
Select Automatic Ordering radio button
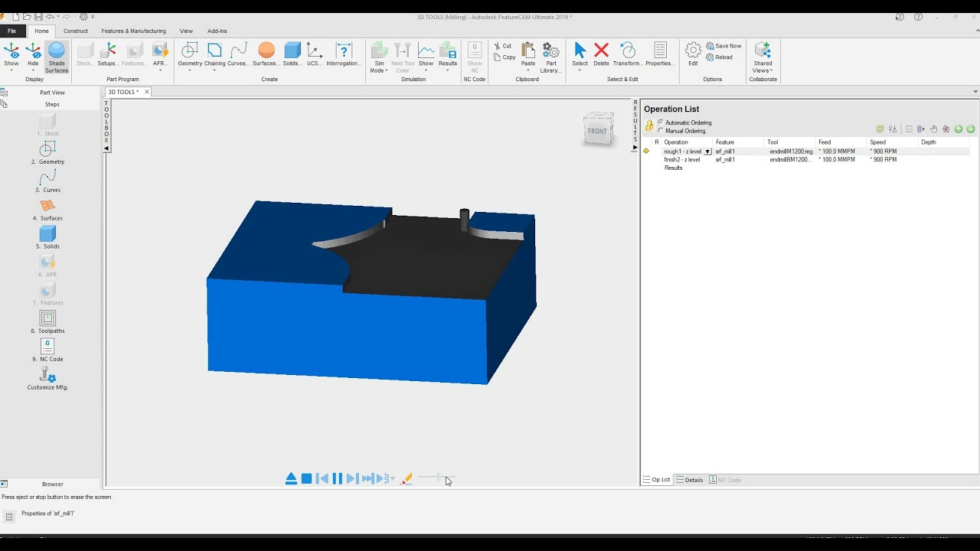pyautogui.click(x=661, y=122)
